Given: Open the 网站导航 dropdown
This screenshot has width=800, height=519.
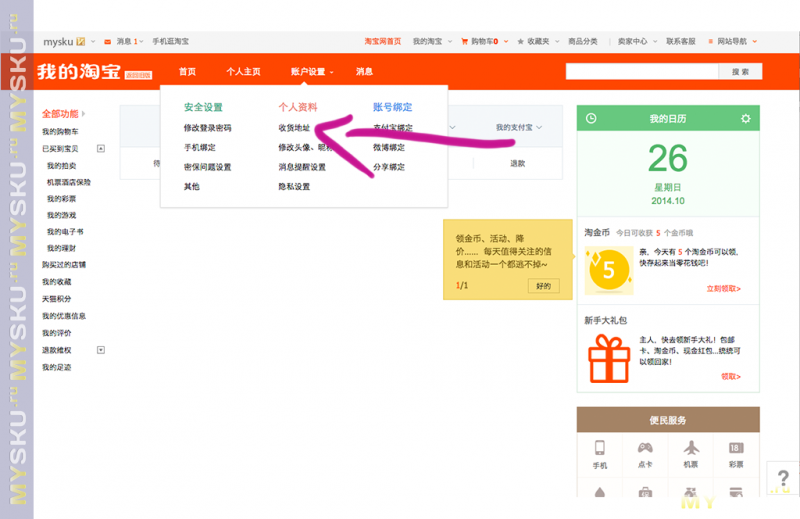Looking at the screenshot, I should pyautogui.click(x=732, y=41).
